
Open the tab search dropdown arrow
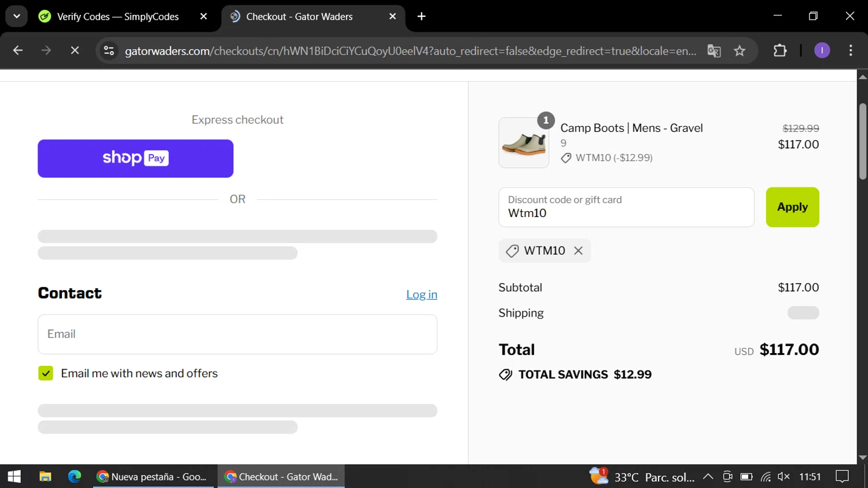point(17,16)
